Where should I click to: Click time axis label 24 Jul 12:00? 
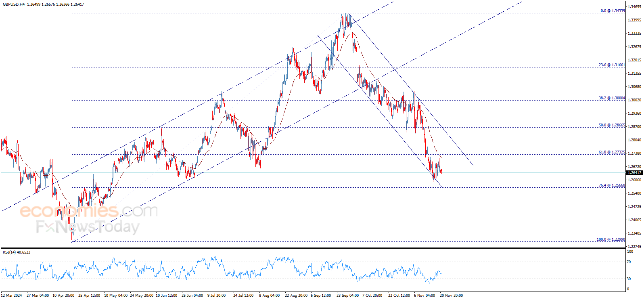click(243, 296)
